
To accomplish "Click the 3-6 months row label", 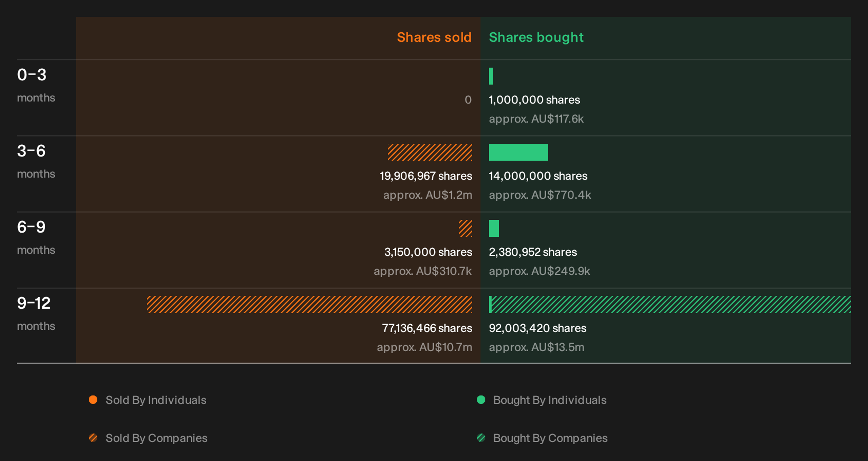I will point(36,161).
